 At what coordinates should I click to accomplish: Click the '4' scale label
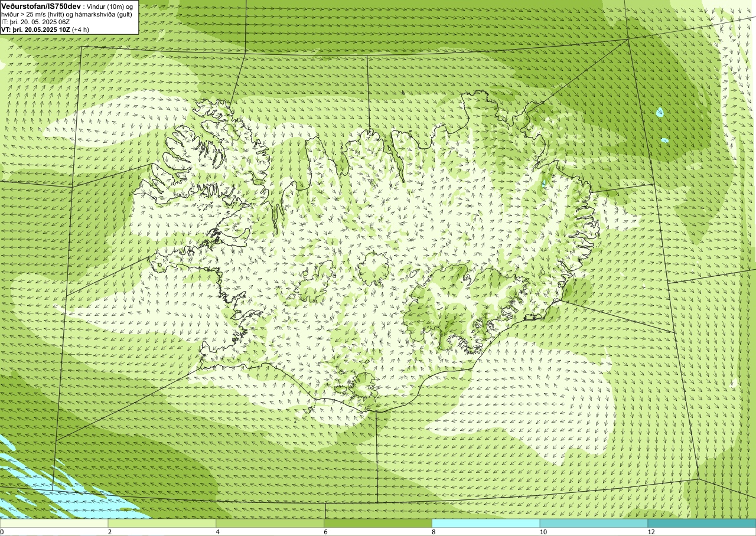point(218,532)
